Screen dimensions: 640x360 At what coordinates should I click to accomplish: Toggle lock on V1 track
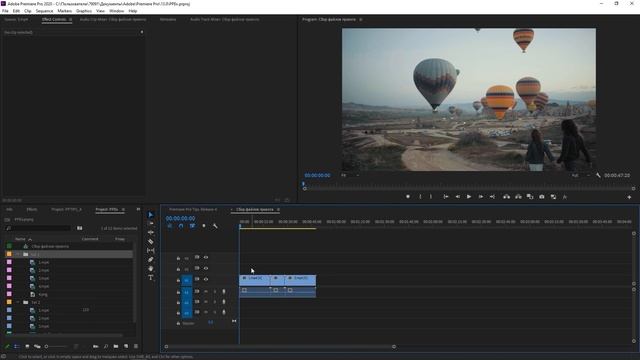pyautogui.click(x=178, y=280)
